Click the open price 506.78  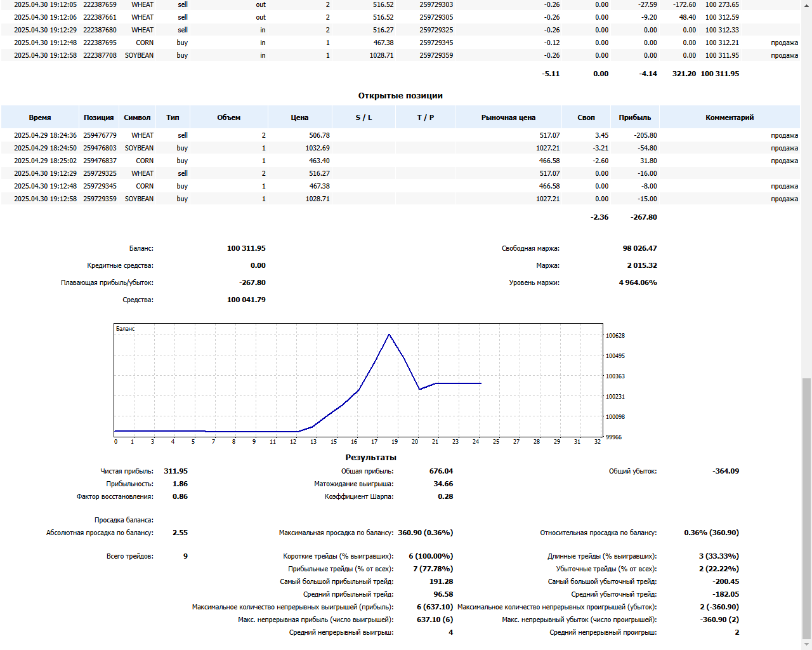(x=319, y=135)
